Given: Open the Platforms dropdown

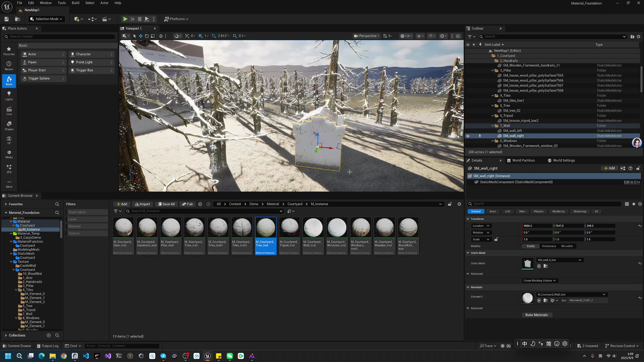Looking at the screenshot, I should 176,19.
